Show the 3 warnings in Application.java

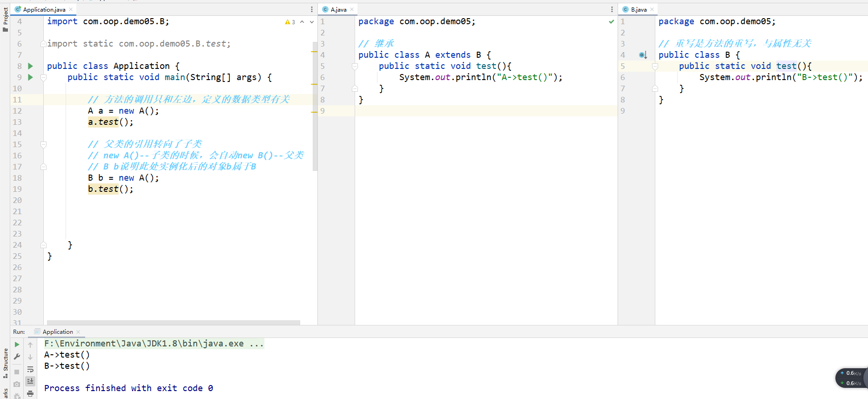coord(290,22)
